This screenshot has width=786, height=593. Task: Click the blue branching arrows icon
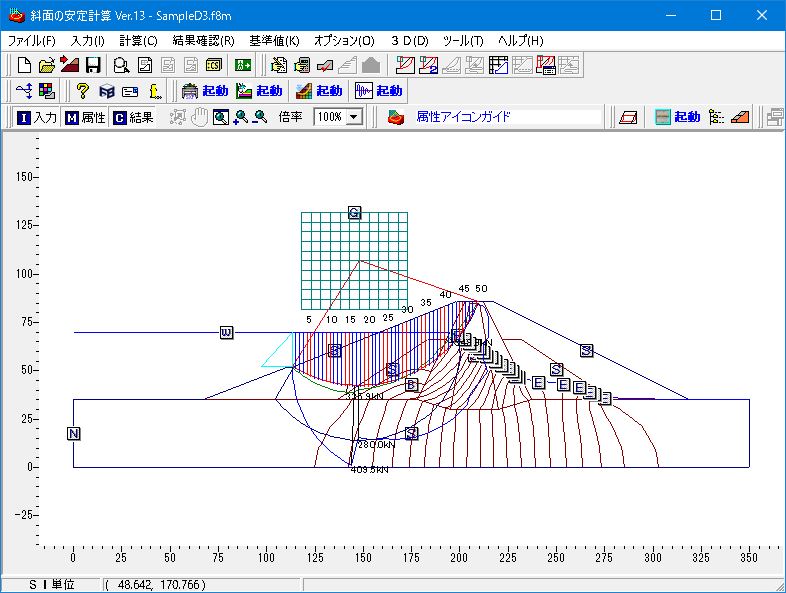tap(24, 91)
